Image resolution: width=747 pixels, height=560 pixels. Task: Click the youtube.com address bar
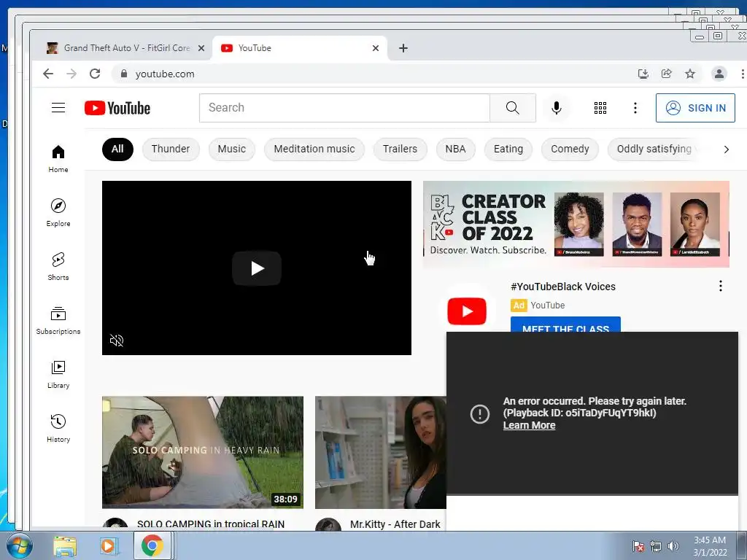[371, 74]
